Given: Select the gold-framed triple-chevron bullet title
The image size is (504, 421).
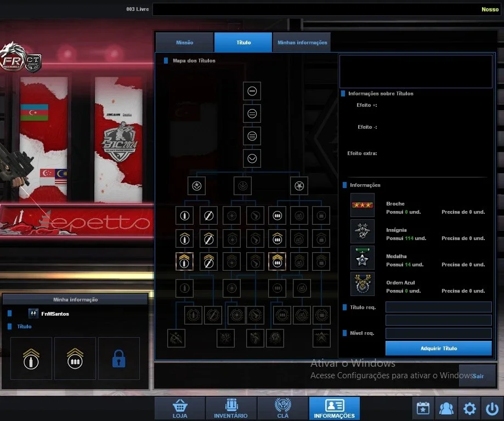Looking at the screenshot, I should 184,261.
